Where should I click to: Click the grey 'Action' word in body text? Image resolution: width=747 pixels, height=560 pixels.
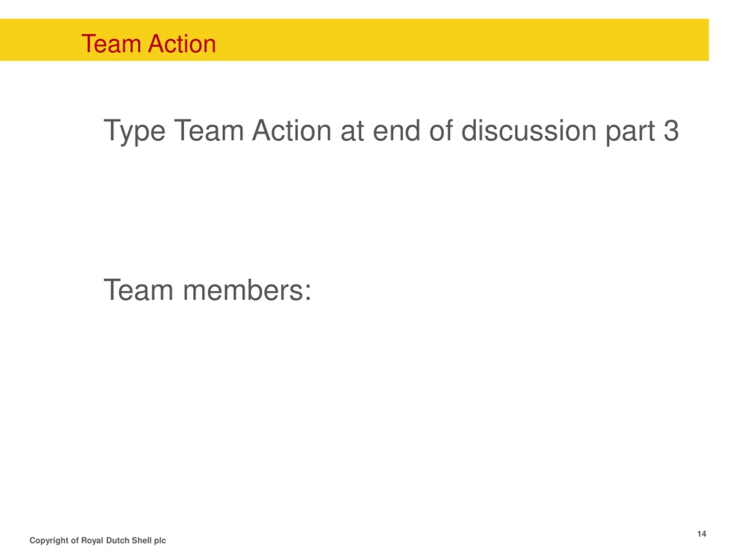point(292,130)
